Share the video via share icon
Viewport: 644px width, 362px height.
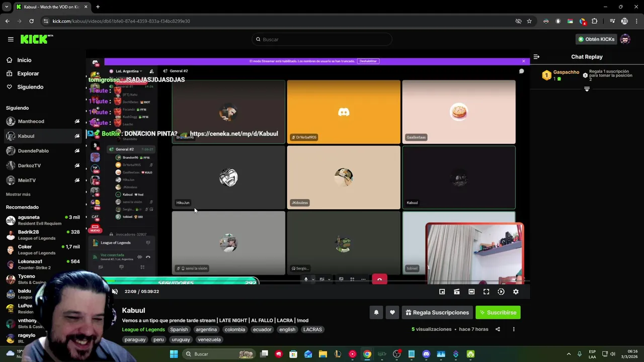(498, 329)
